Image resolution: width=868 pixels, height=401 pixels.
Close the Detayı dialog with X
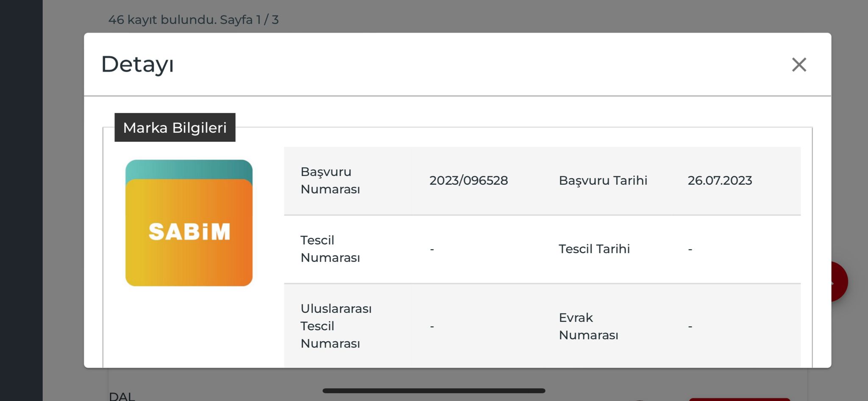[799, 65]
